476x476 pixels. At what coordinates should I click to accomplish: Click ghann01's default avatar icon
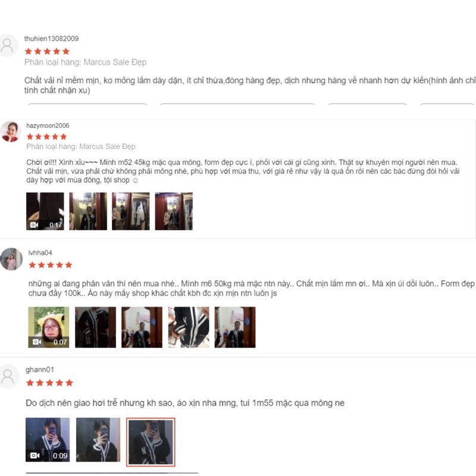tap(8, 377)
